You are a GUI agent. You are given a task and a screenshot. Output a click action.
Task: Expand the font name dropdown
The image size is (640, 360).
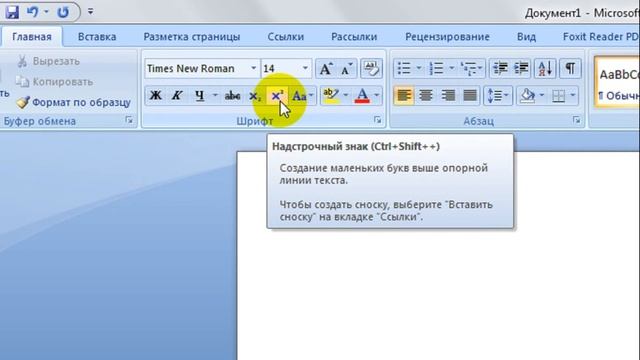(x=253, y=69)
